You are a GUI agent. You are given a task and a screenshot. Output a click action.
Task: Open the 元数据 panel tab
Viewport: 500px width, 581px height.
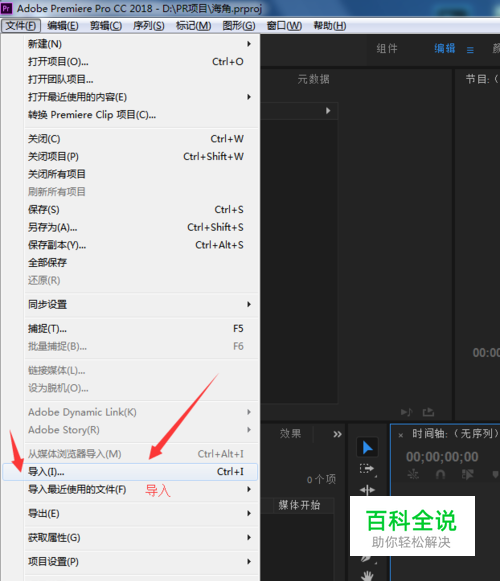click(313, 79)
